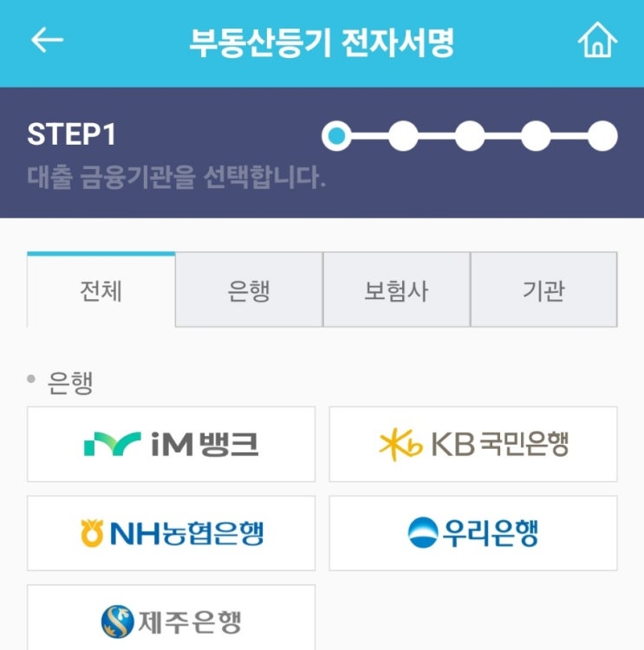
Task: Click the last step progress dot
Action: [602, 135]
